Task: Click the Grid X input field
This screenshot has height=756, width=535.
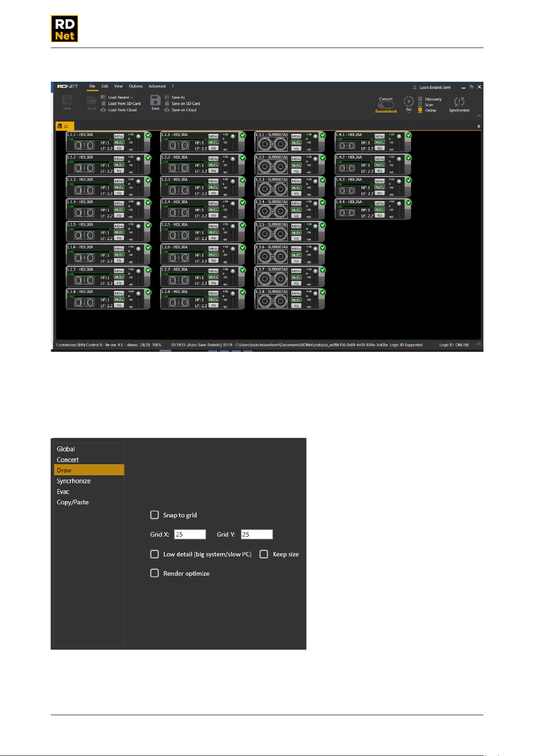Action: pos(190,534)
